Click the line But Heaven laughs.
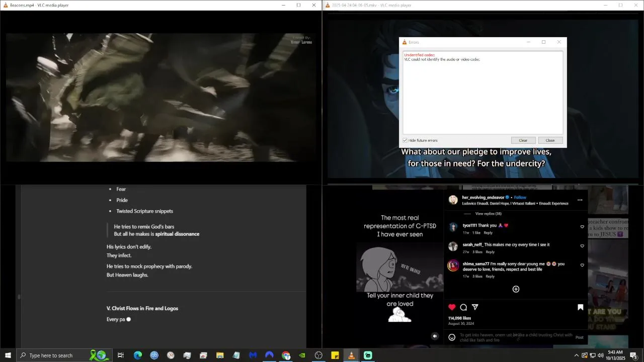644x362 pixels. click(x=127, y=275)
